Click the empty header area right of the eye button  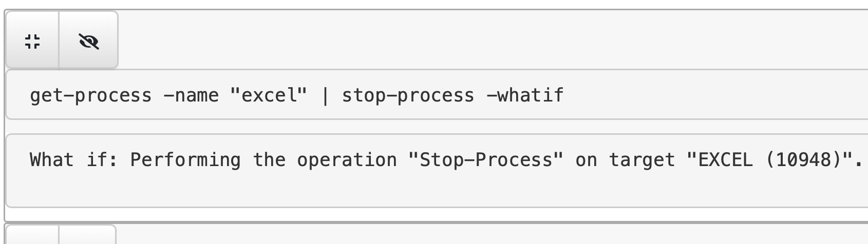462,41
